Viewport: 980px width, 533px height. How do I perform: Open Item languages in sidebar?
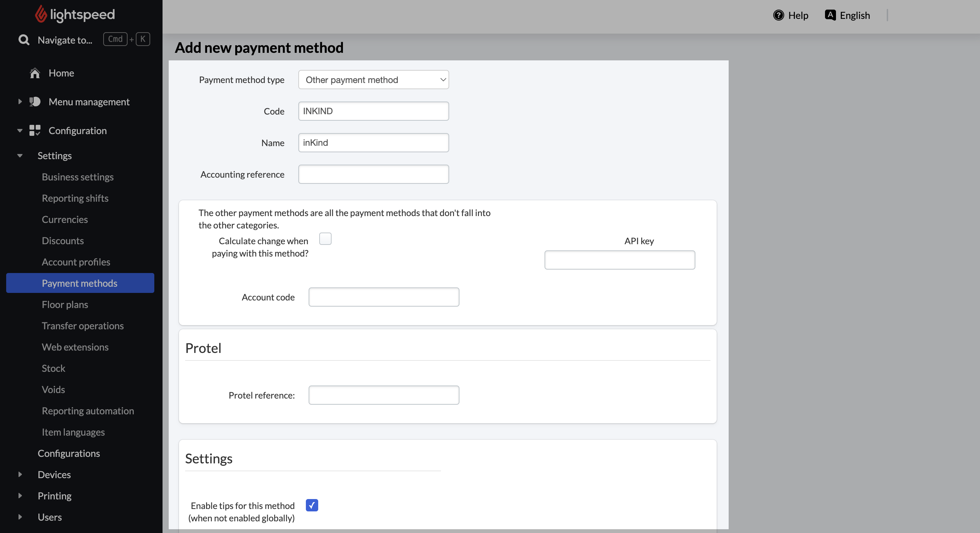click(x=73, y=432)
